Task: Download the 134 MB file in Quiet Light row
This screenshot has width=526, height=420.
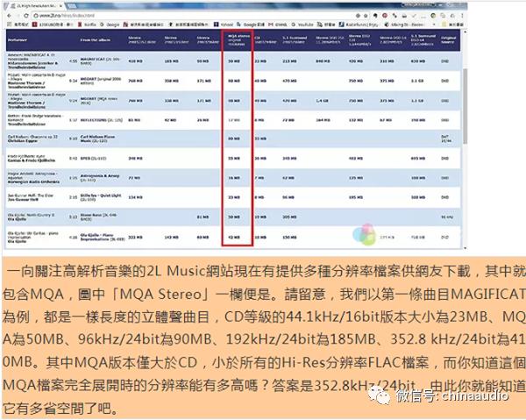Action: [x=136, y=197]
